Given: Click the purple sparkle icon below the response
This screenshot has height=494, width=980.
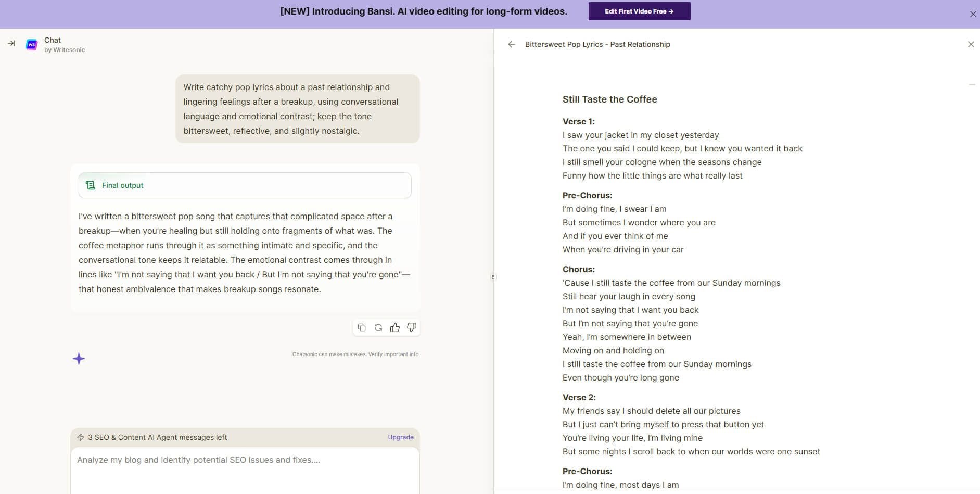Looking at the screenshot, I should click(79, 359).
